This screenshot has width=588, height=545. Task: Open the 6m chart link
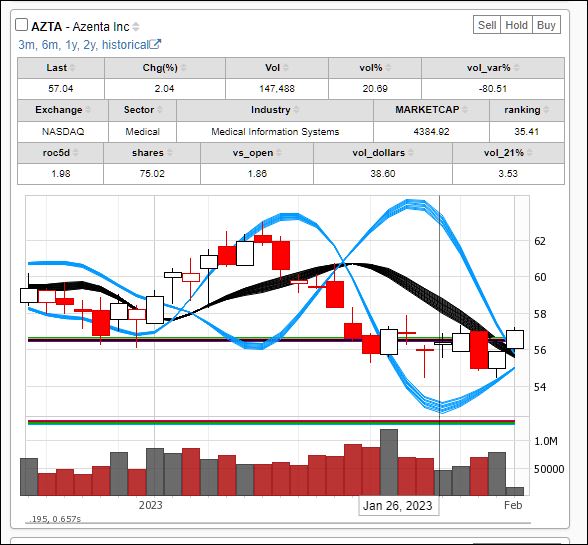click(x=50, y=45)
